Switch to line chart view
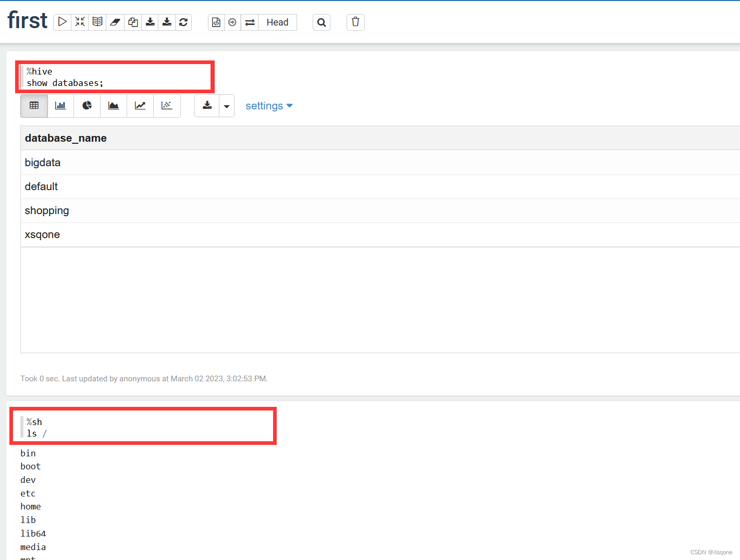The image size is (740, 560). tap(140, 106)
